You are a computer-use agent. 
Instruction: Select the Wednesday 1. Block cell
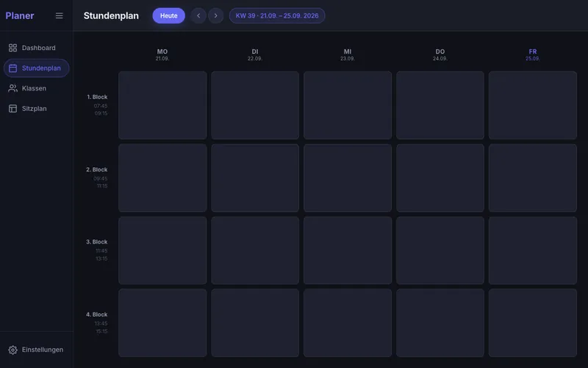coord(348,105)
